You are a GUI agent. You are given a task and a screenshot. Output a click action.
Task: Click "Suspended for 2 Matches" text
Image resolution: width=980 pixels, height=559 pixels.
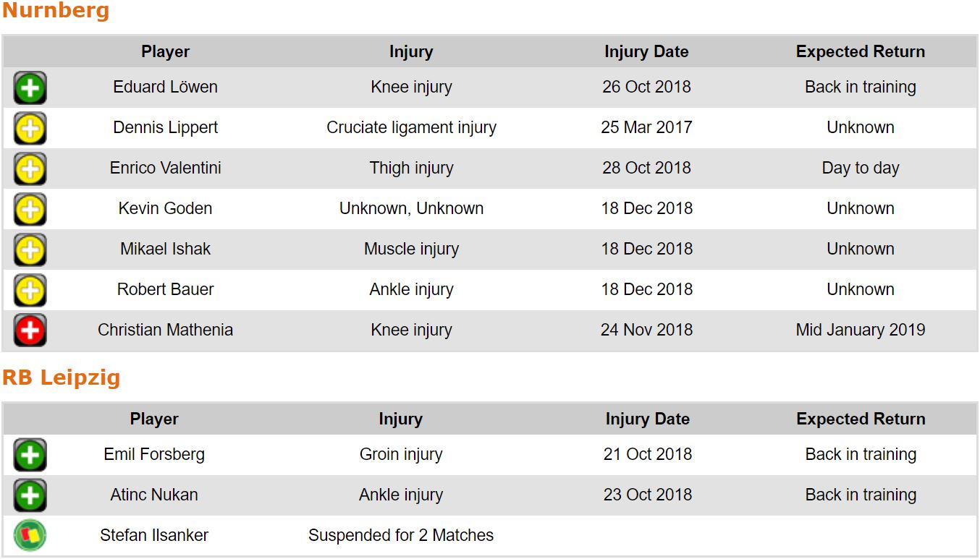click(400, 536)
